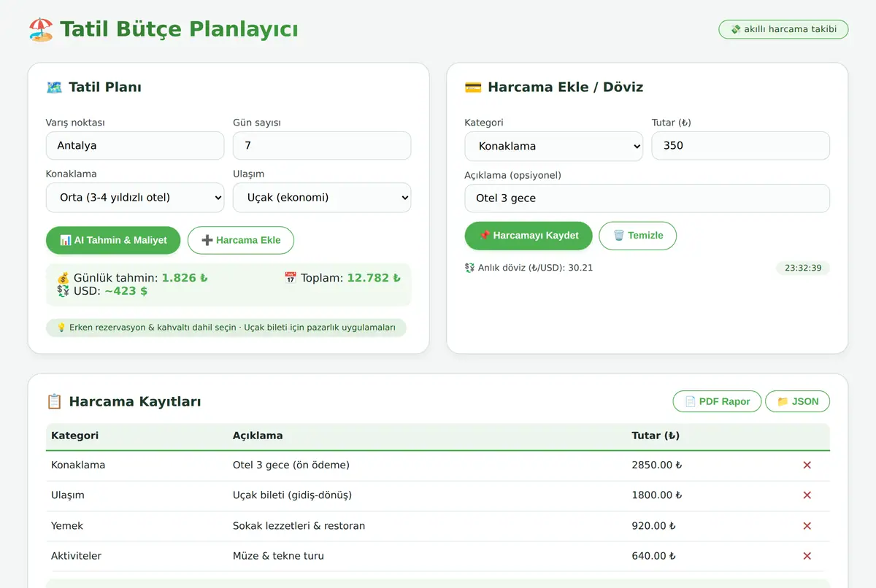Click the 12.782 ₺ total value
Screen dimensions: 876x588
tap(374, 278)
